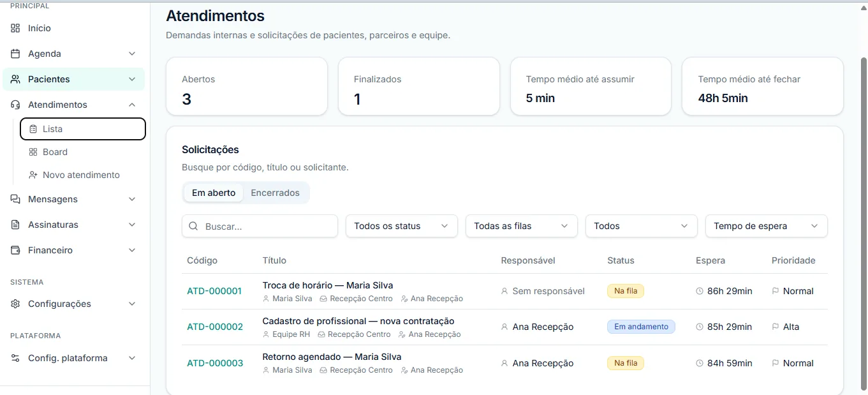The width and height of the screenshot is (868, 395).
Task: Click the Config. plataforma sliders icon
Action: coord(16,358)
